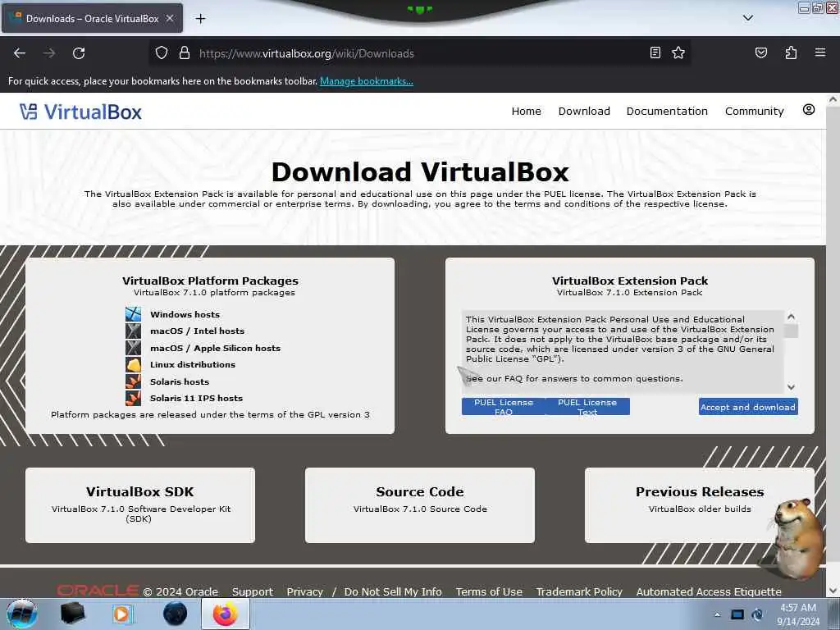
Task: Go back to the previous page
Action: point(20,53)
